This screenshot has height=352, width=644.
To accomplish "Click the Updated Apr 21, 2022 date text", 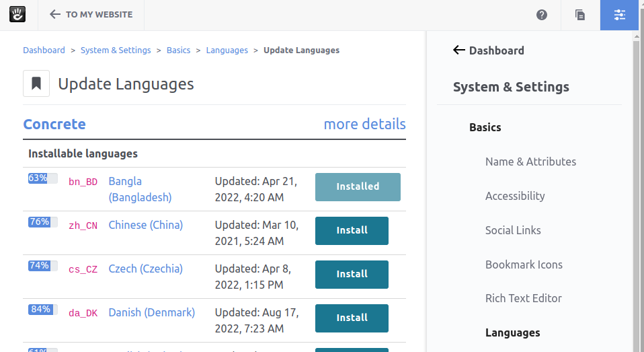I will coord(256,189).
